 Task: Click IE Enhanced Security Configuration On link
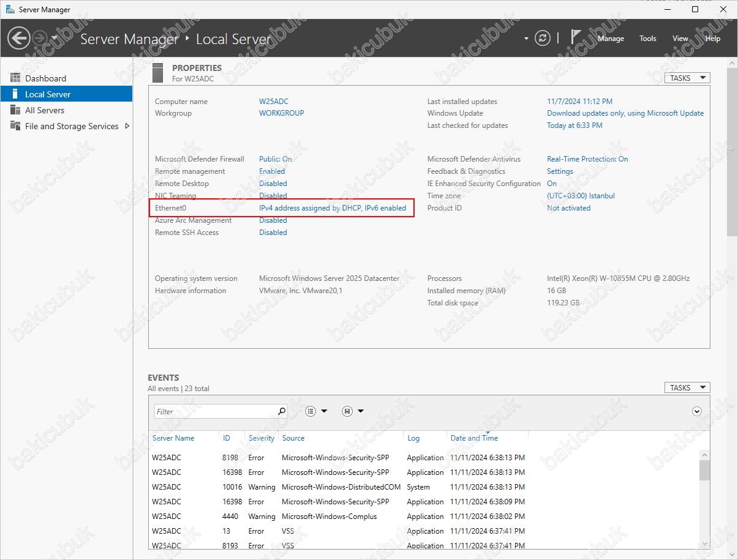552,184
